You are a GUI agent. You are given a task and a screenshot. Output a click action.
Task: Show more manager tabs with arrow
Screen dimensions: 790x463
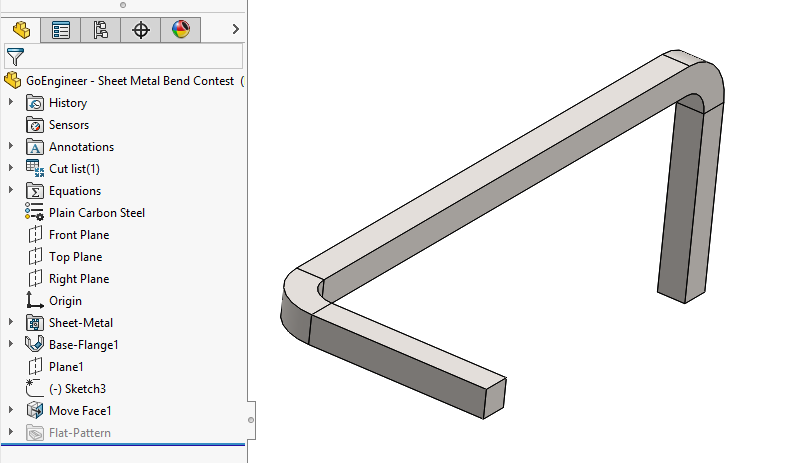click(235, 29)
